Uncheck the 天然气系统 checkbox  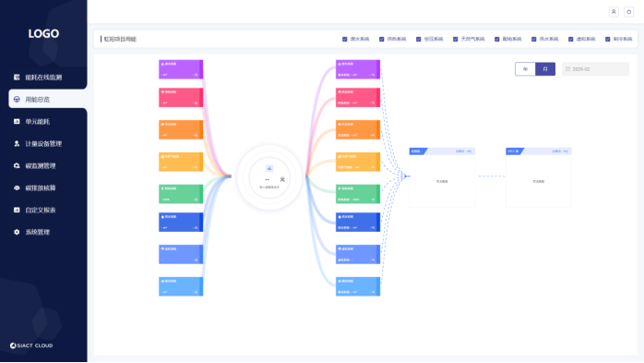pyautogui.click(x=455, y=39)
